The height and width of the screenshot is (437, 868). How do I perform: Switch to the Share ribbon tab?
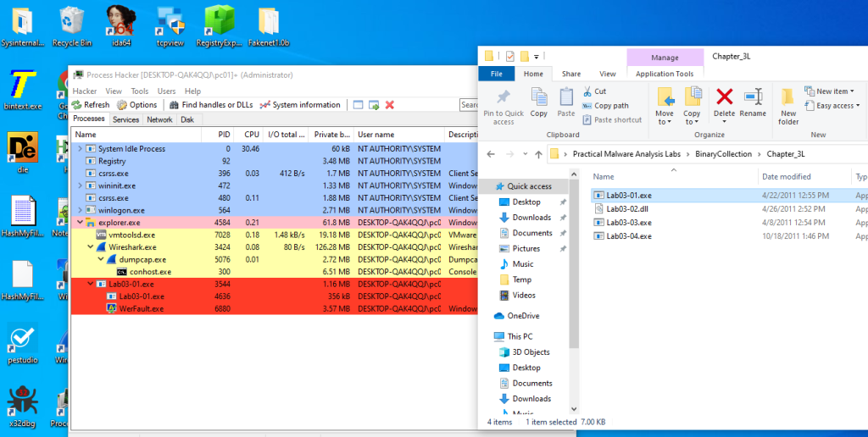pos(570,74)
